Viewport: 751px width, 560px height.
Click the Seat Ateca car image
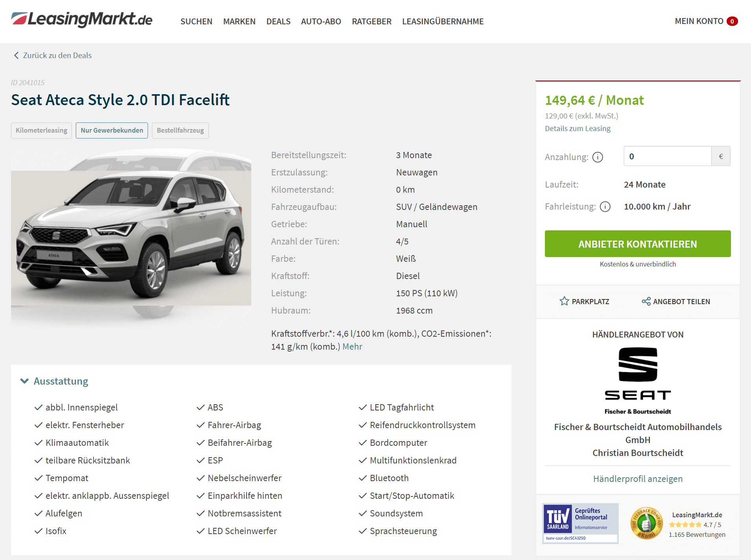[131, 238]
